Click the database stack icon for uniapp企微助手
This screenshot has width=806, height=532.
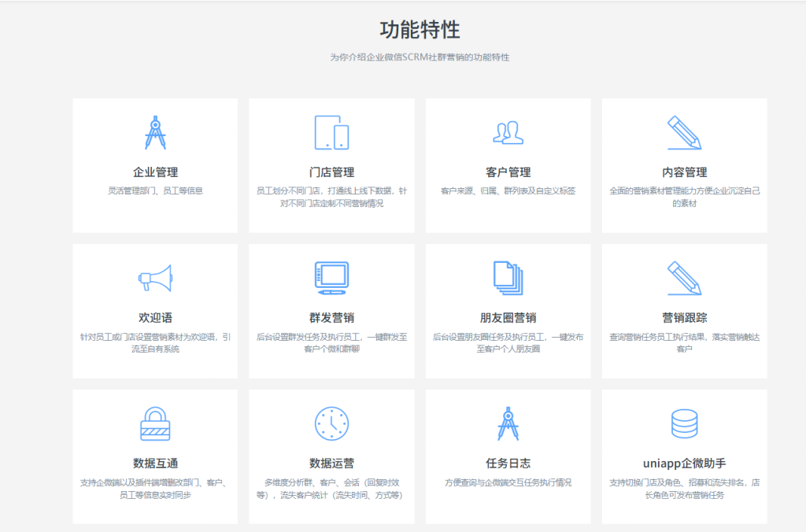click(x=684, y=423)
